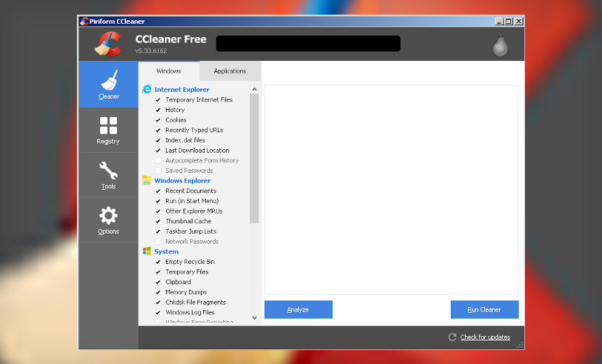
Task: Select the System group heading
Action: pos(166,251)
